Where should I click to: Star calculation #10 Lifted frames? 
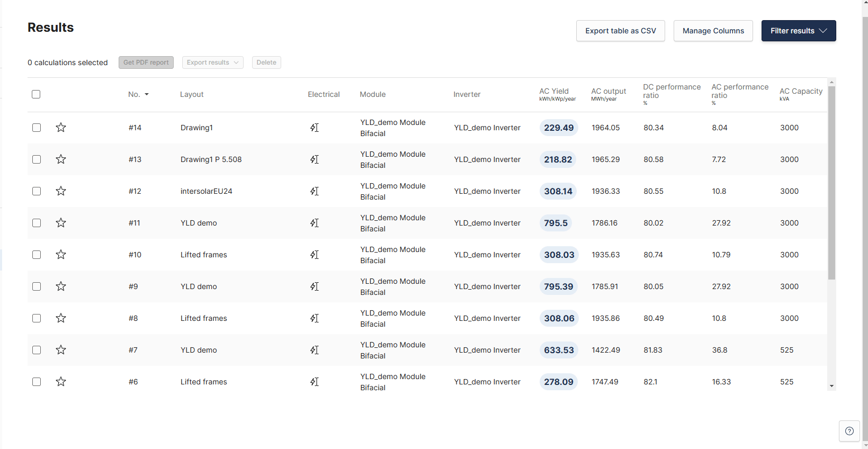click(61, 255)
